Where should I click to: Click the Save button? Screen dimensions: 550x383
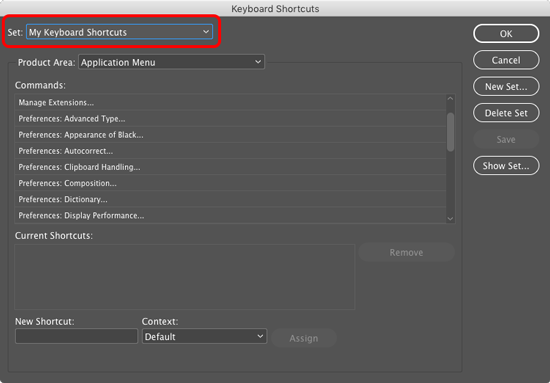506,139
